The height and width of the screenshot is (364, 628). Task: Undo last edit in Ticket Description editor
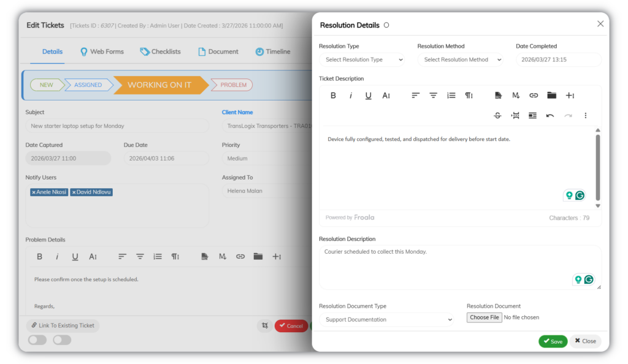pos(550,115)
